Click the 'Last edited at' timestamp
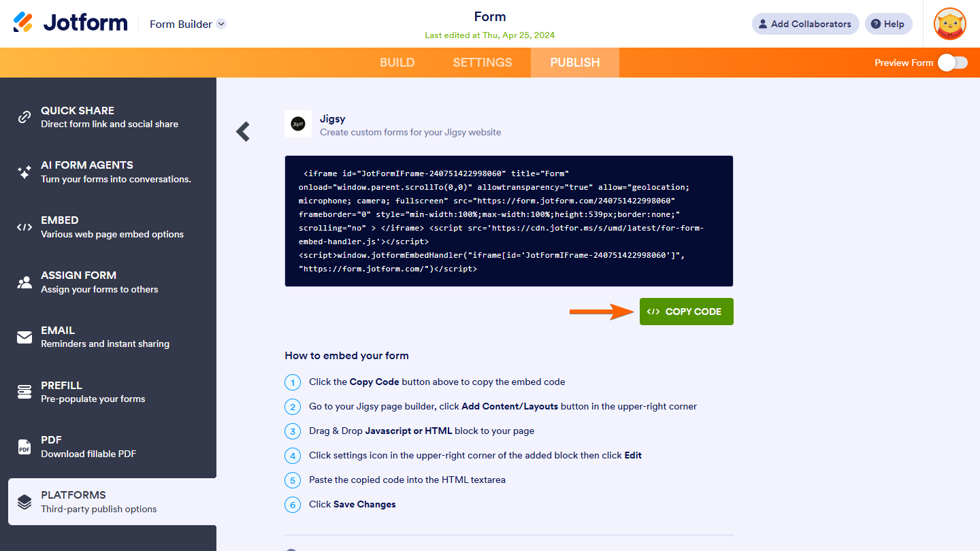The width and height of the screenshot is (980, 551). 490,35
